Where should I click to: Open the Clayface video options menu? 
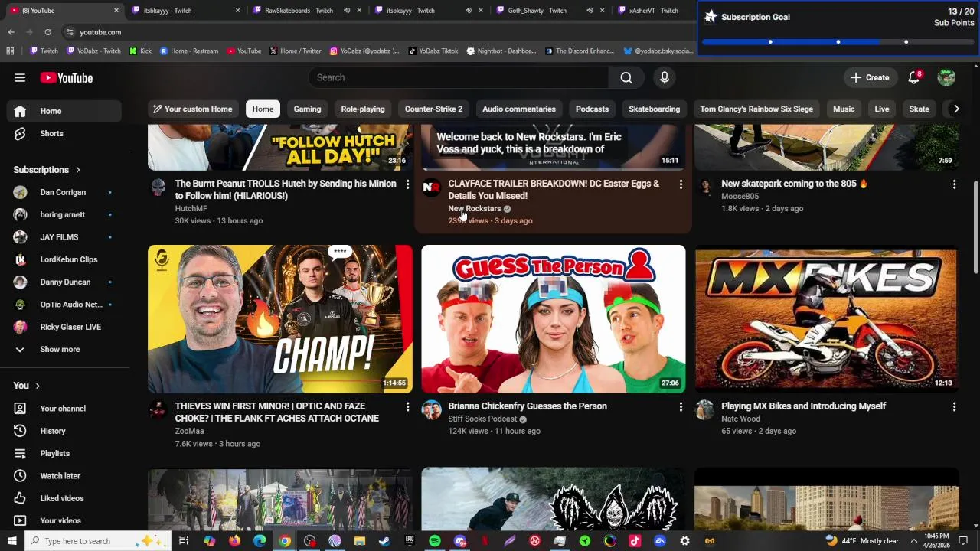coord(681,184)
